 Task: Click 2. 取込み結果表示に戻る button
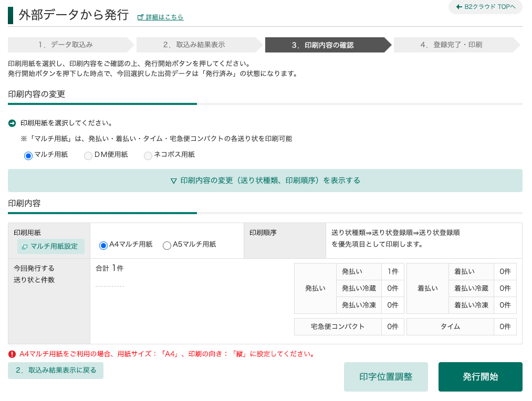(56, 371)
